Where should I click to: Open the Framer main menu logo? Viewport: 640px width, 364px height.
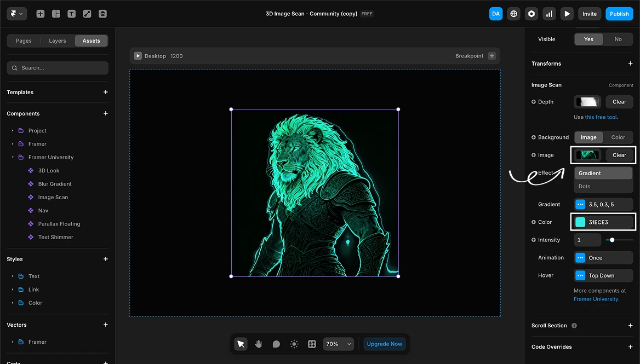tap(17, 14)
